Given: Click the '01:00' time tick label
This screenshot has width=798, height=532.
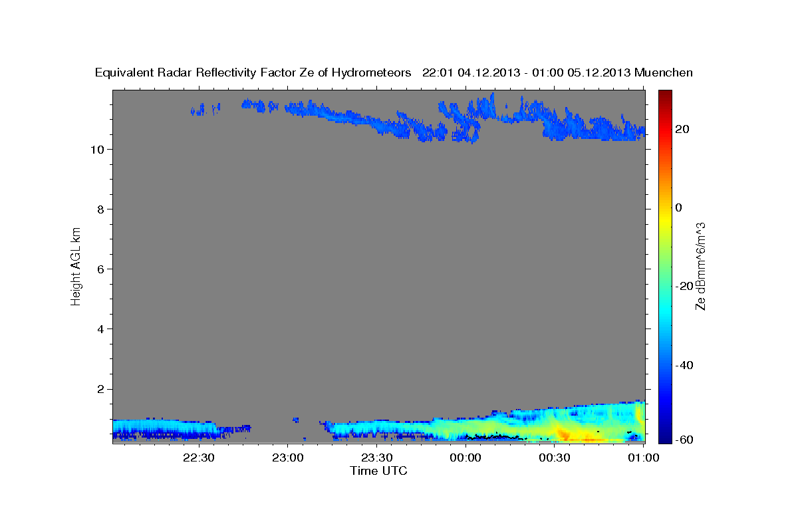Looking at the screenshot, I should click(643, 458).
